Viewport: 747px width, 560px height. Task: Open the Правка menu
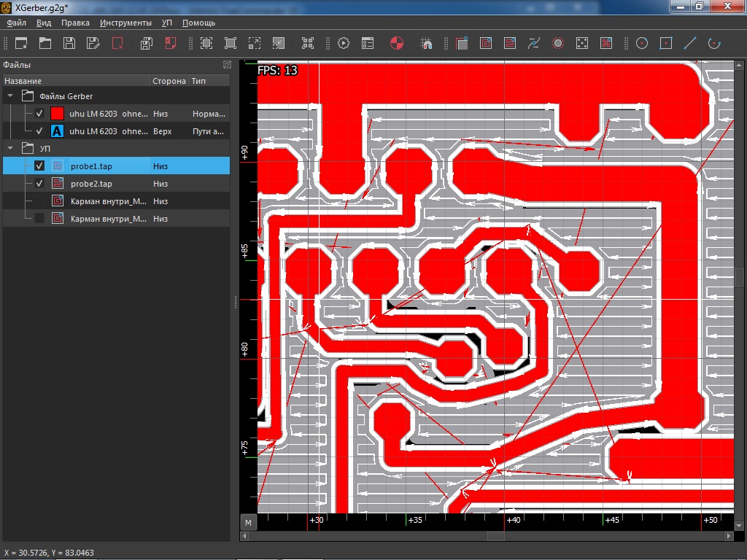[75, 23]
